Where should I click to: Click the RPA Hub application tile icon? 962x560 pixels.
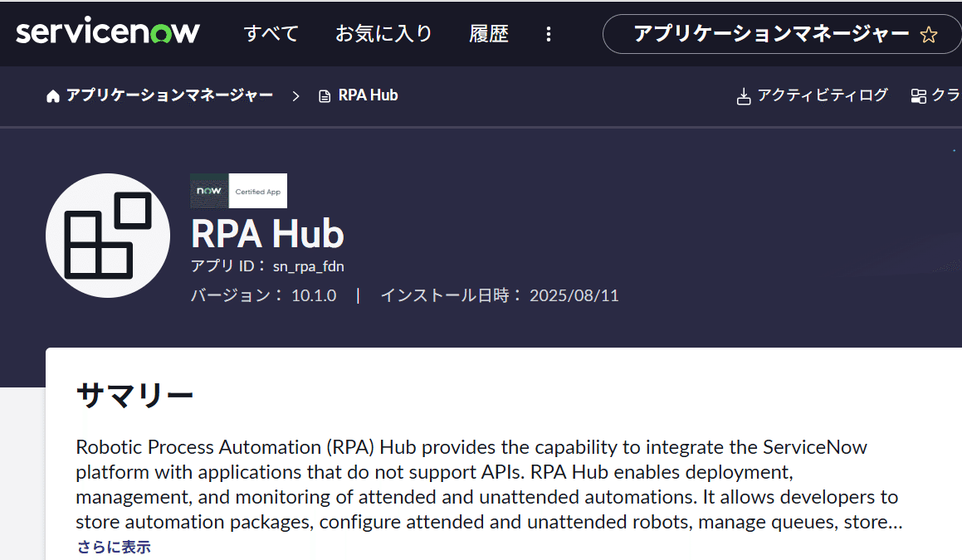pyautogui.click(x=108, y=236)
